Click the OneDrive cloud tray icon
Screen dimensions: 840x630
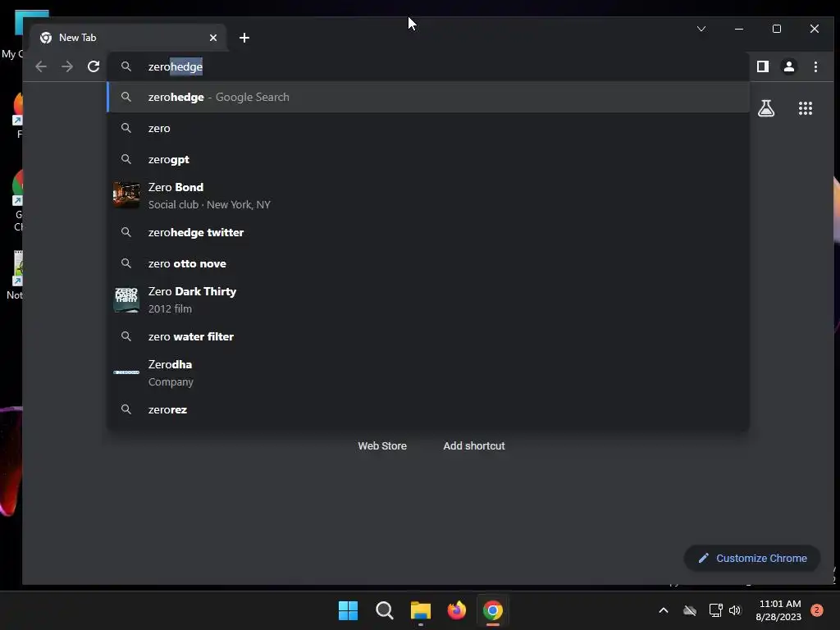click(690, 610)
